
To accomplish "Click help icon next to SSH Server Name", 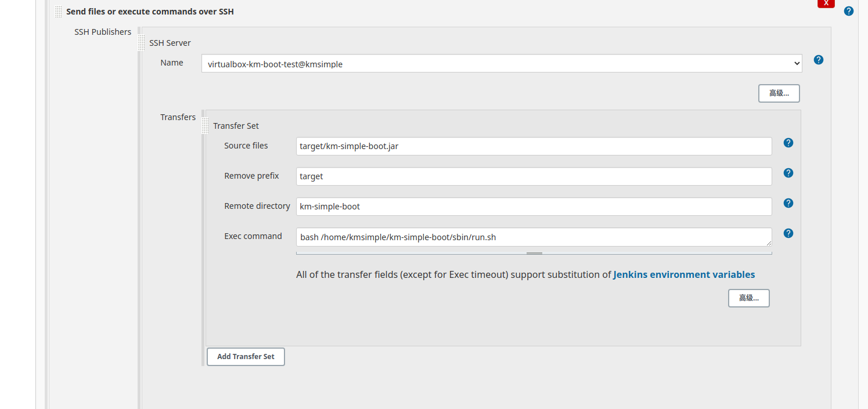I will 819,60.
